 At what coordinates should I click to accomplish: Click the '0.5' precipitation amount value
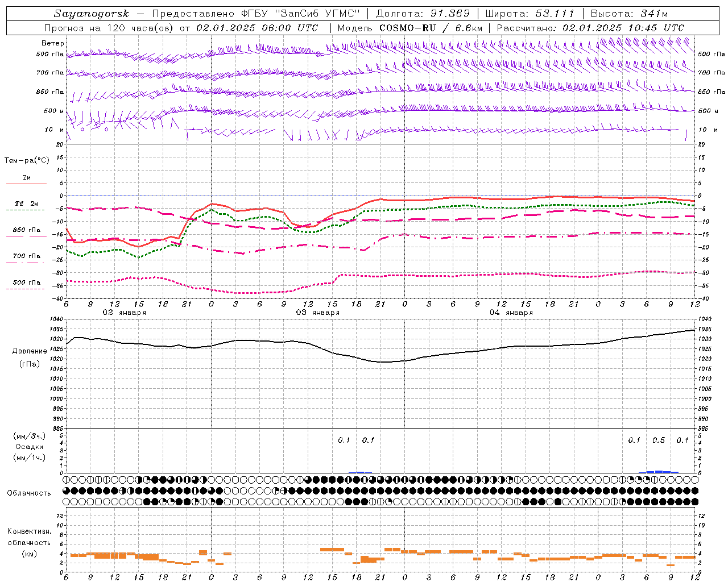(x=659, y=440)
